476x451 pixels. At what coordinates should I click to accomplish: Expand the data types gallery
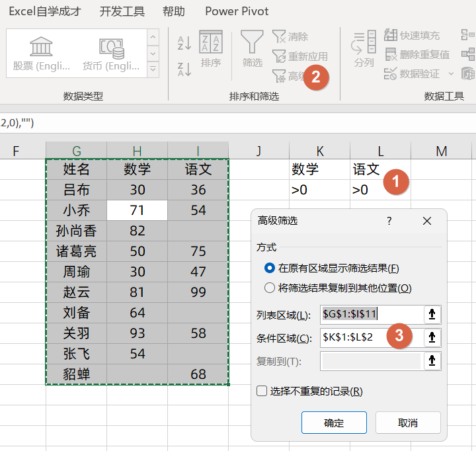[x=153, y=69]
